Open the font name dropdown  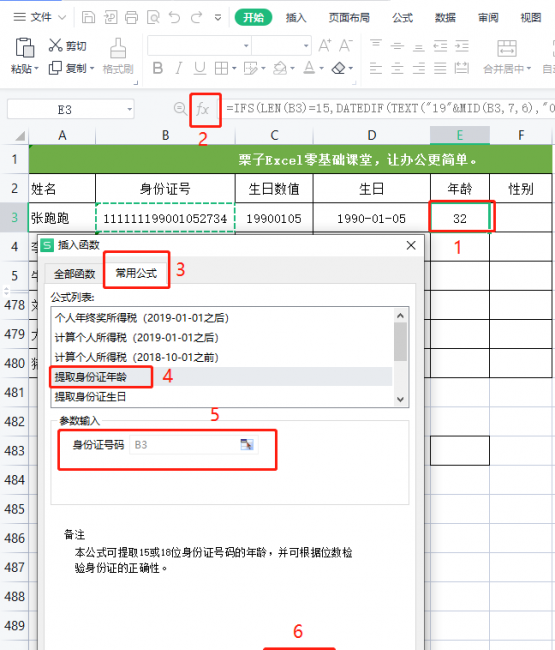[x=246, y=46]
